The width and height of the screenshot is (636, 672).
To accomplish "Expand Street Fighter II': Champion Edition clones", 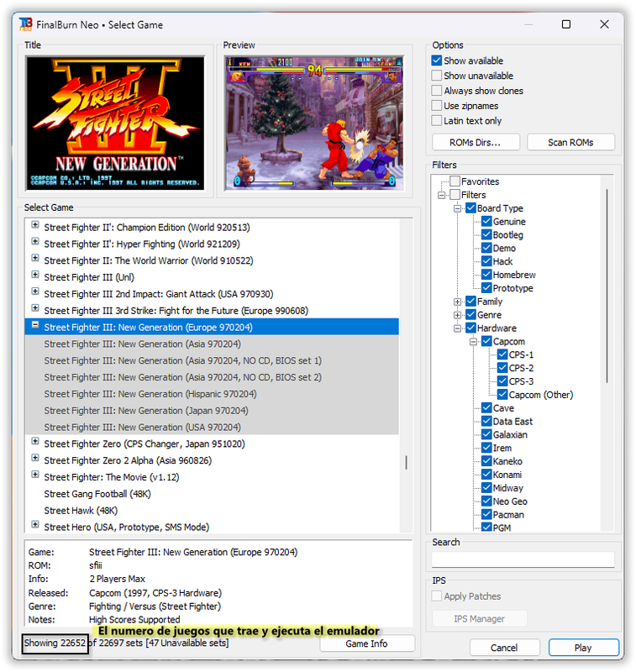I will [35, 224].
